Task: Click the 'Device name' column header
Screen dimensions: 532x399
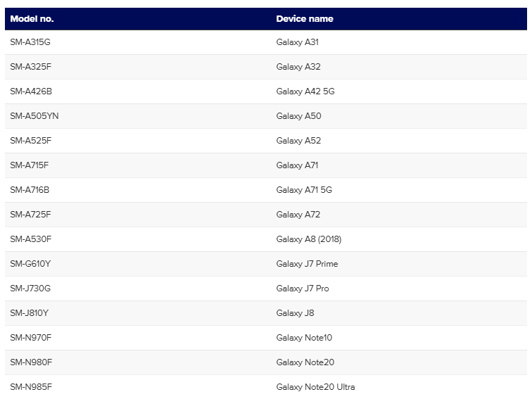Action: [304, 19]
